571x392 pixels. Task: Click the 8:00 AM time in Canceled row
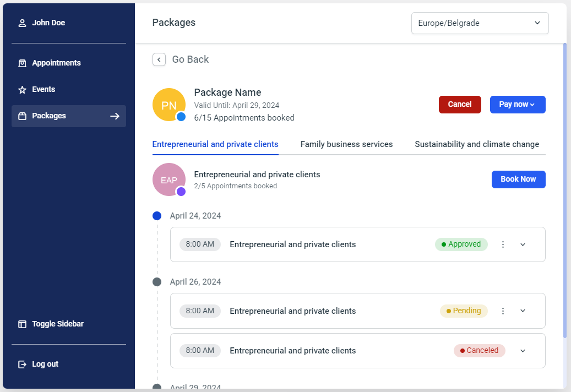(200, 351)
